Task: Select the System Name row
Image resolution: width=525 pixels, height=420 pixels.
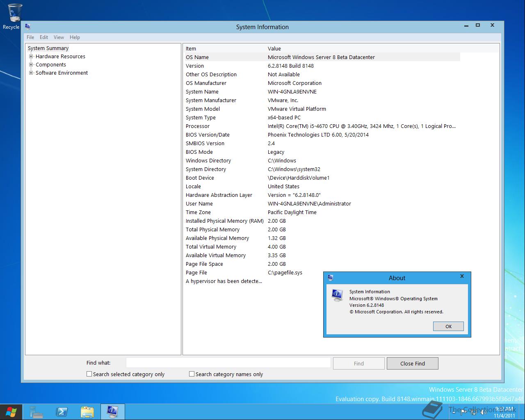Action: coord(322,91)
